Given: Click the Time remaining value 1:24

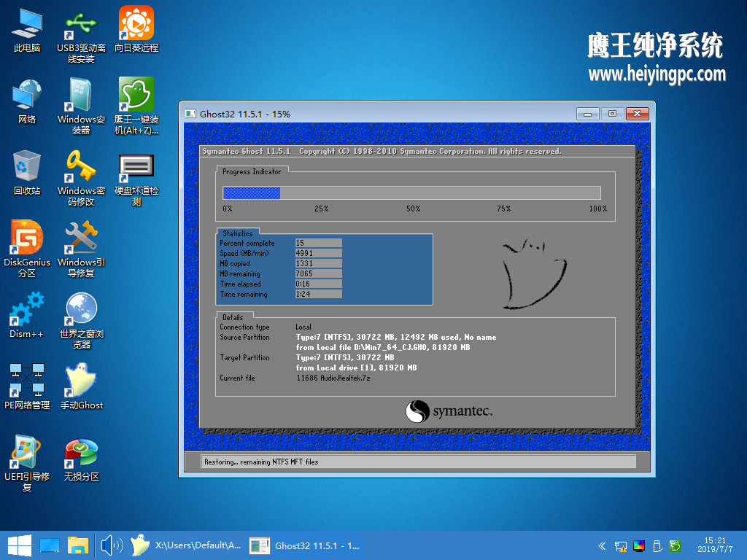Looking at the screenshot, I should (318, 295).
